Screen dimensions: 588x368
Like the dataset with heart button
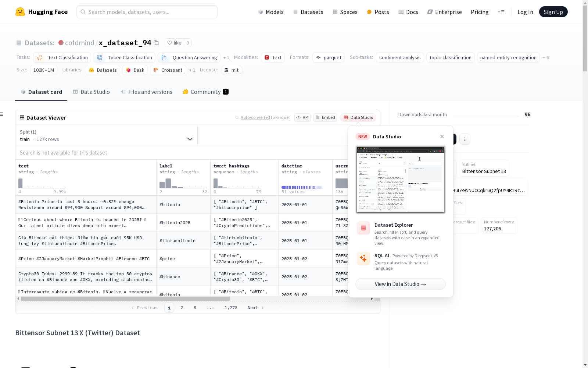pos(174,43)
